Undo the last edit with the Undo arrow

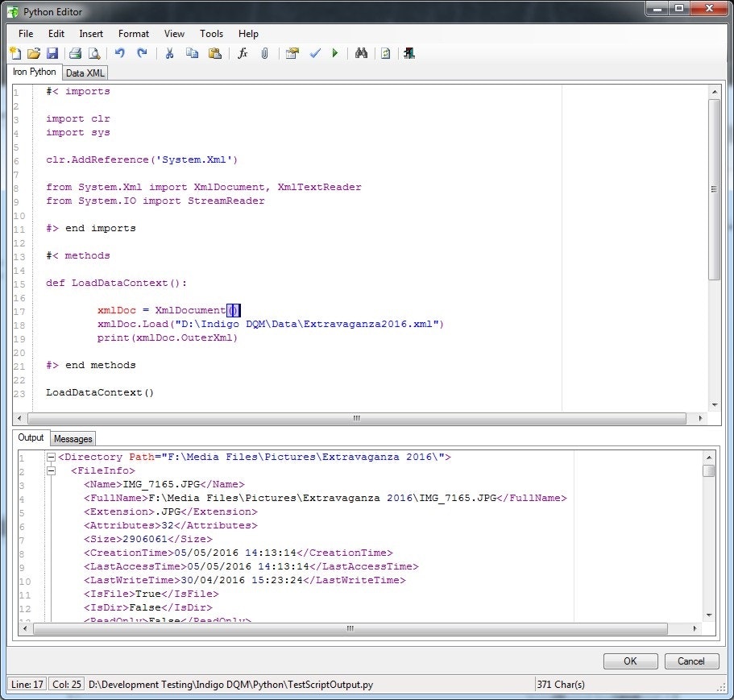(x=120, y=53)
